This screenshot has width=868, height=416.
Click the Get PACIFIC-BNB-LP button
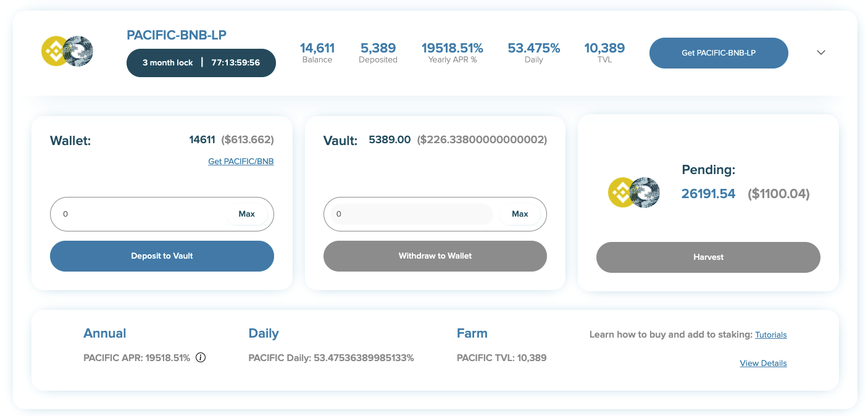(719, 53)
